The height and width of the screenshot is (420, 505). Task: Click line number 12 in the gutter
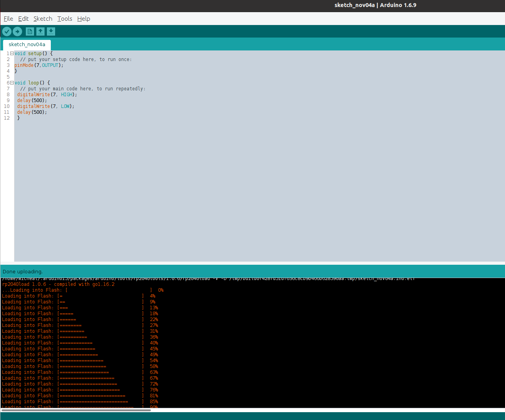point(7,118)
